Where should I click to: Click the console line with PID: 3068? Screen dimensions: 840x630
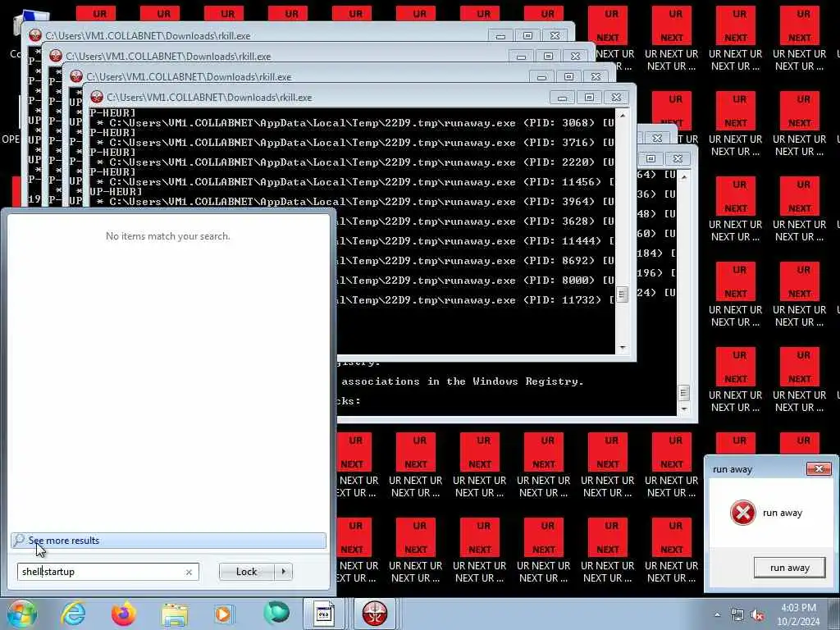pyautogui.click(x=352, y=123)
